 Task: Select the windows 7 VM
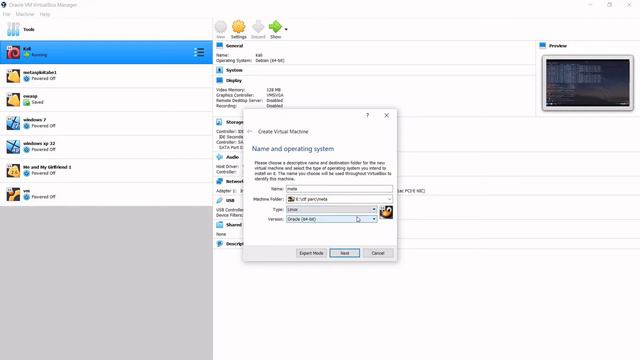click(x=106, y=123)
